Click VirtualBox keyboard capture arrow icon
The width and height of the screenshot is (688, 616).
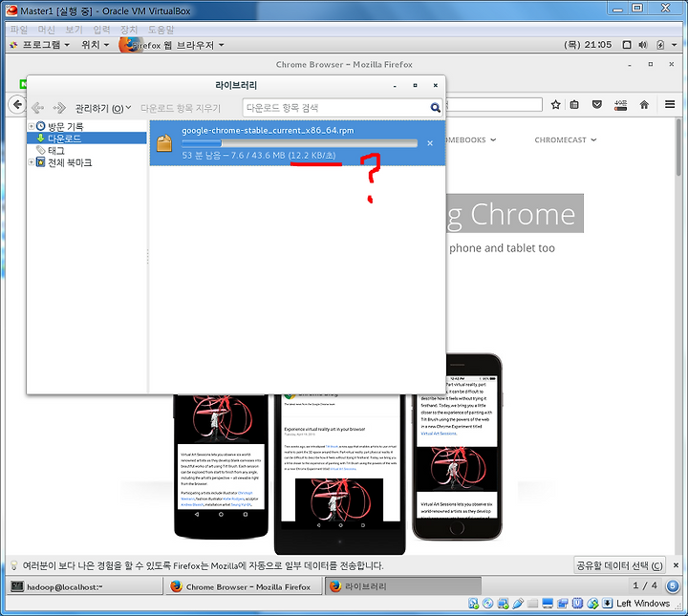607,604
